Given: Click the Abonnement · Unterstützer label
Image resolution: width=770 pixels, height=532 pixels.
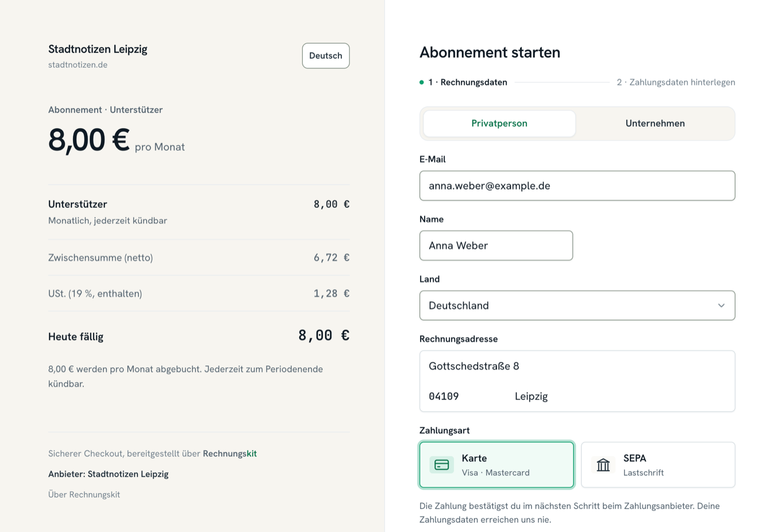Looking at the screenshot, I should point(105,110).
